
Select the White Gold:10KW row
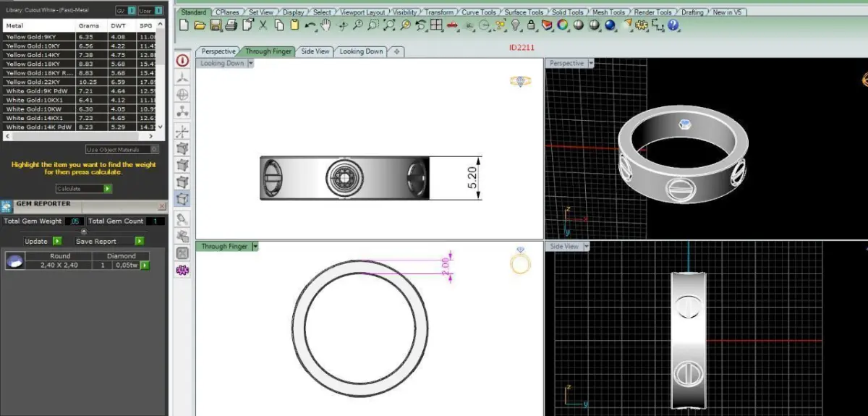tap(80, 109)
